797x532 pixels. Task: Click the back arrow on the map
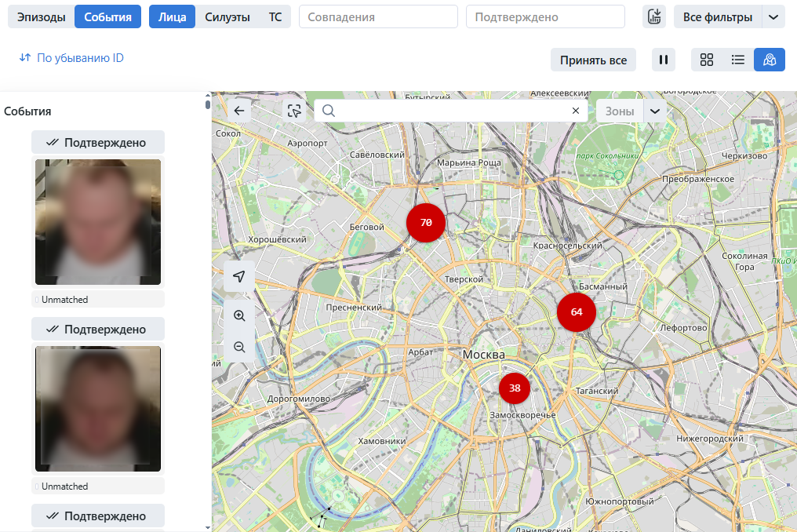point(238,111)
